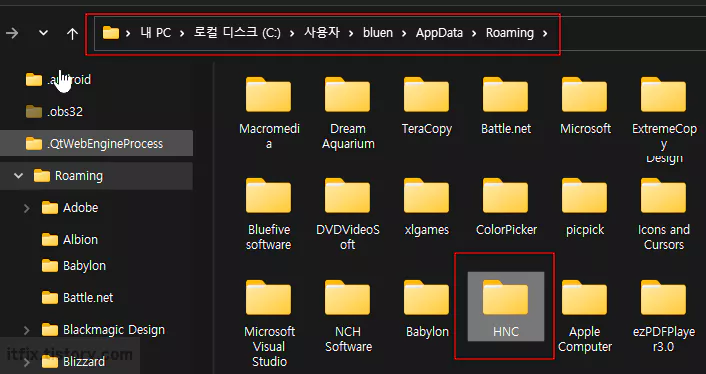Open the ColorPicker folder
This screenshot has height=374, width=706.
[506, 207]
